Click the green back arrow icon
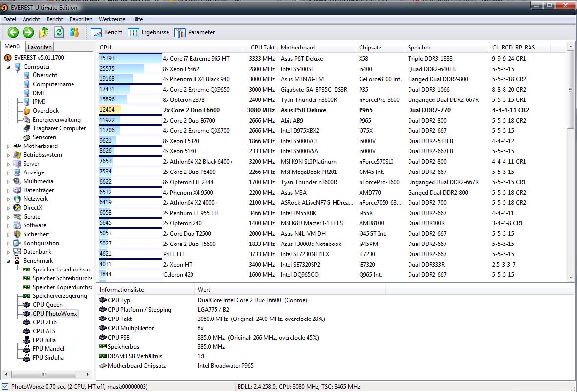Viewport: 577px width, 392px height. [13, 32]
